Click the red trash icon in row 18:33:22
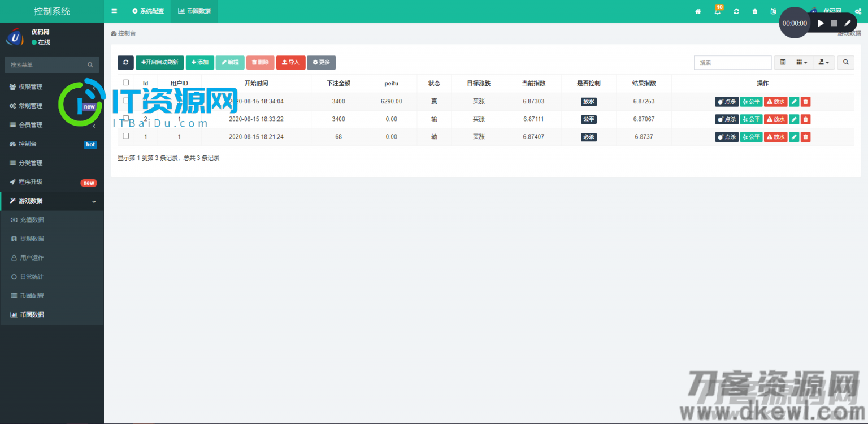The height and width of the screenshot is (424, 868). click(x=806, y=119)
